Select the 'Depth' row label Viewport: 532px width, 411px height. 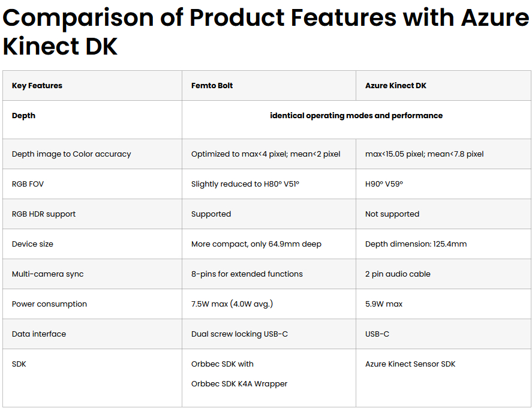click(x=23, y=116)
